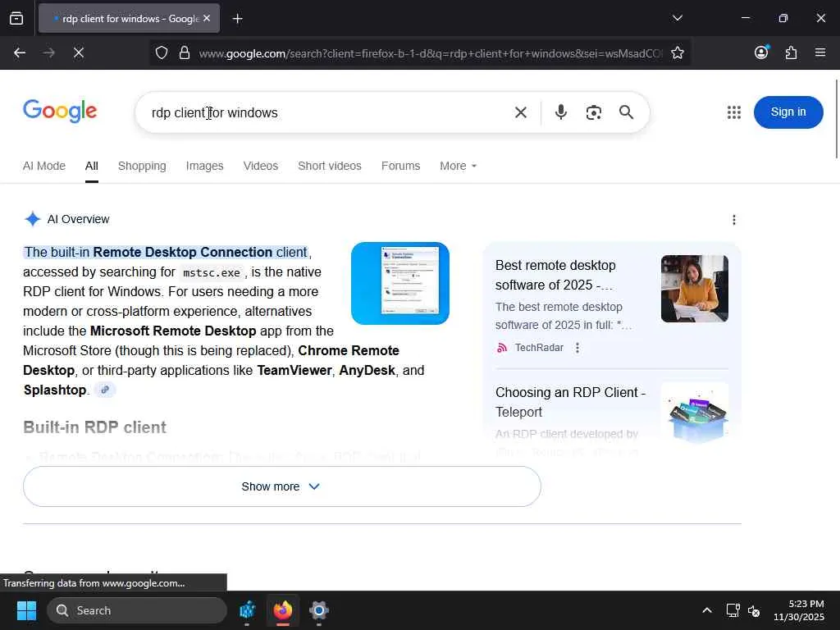Click the site security padlock icon
The image size is (840, 630).
tap(185, 52)
